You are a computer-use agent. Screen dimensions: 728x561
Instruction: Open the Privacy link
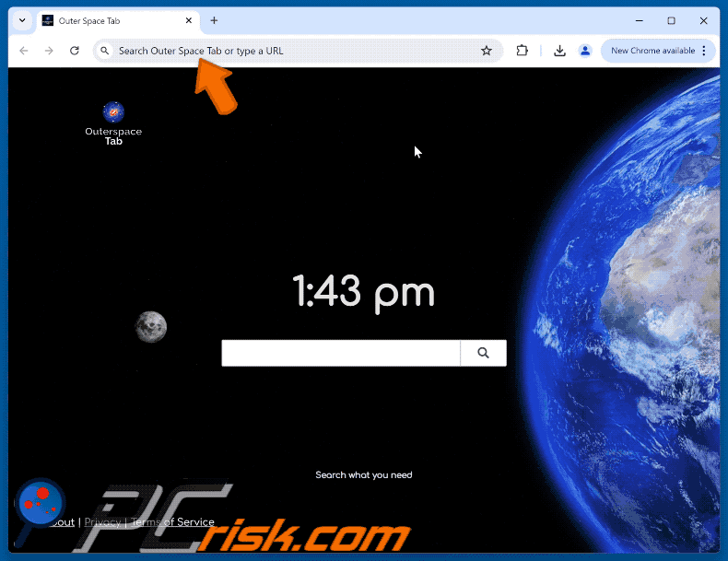[102, 522]
